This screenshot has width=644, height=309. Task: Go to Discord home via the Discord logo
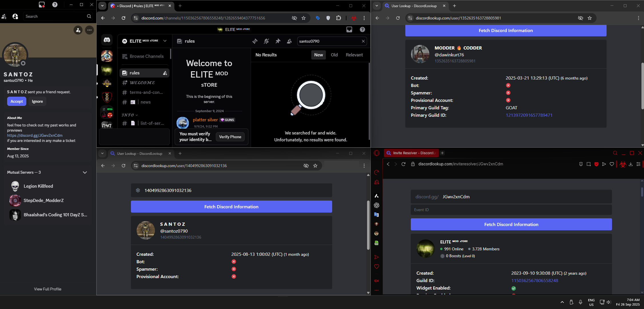[107, 40]
